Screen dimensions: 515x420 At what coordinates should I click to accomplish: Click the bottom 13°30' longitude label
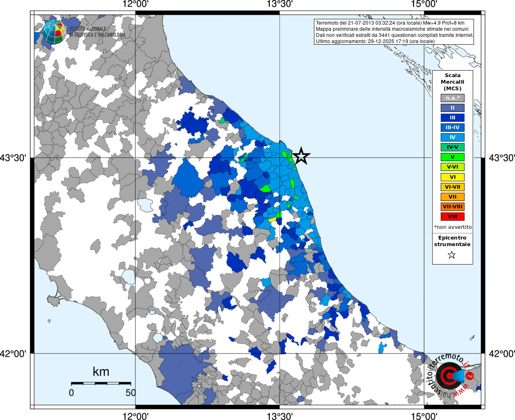pos(280,416)
